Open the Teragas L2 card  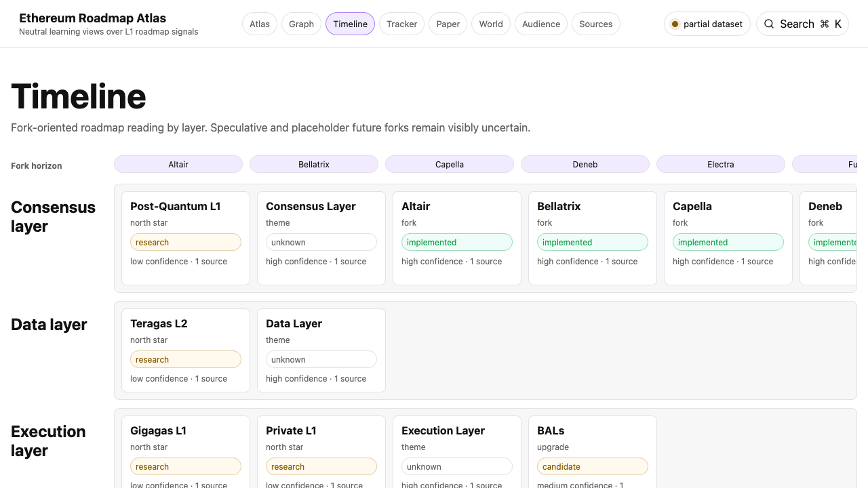(186, 350)
